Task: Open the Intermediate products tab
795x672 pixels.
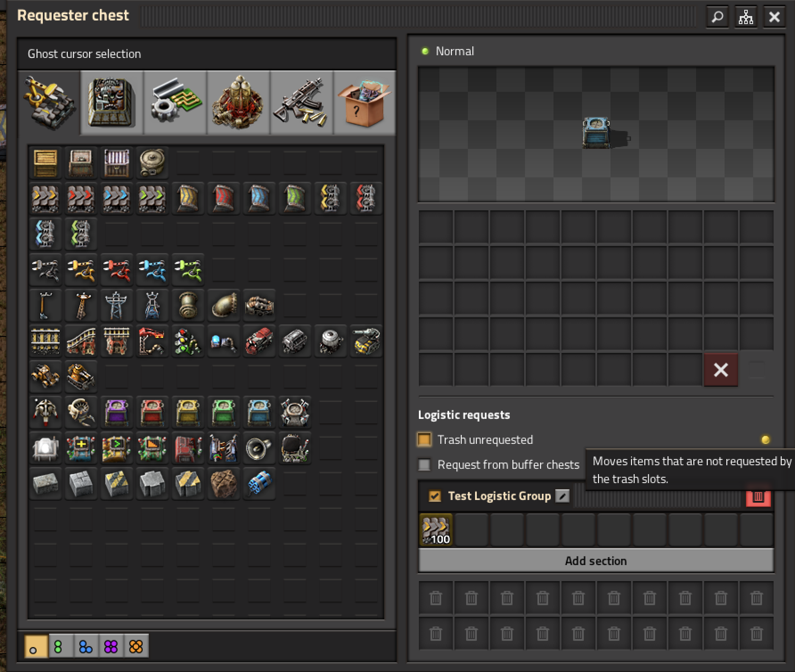Action: tap(176, 102)
